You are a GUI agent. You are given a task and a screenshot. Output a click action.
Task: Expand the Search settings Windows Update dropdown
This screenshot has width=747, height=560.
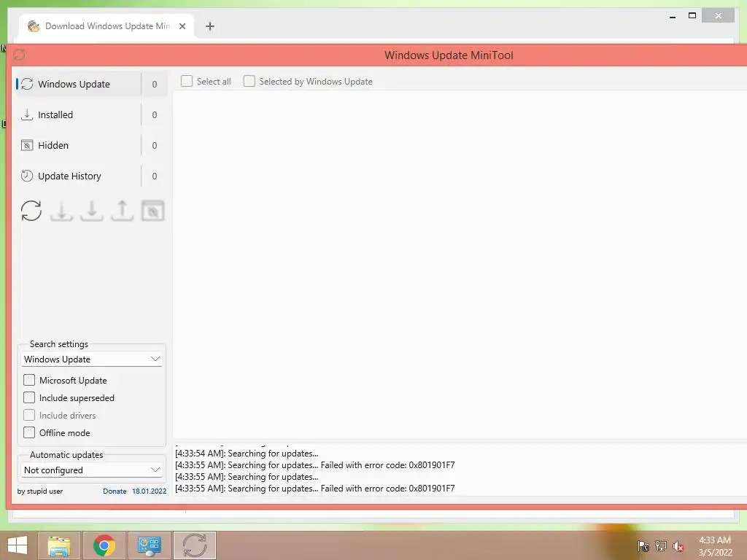pos(92,359)
